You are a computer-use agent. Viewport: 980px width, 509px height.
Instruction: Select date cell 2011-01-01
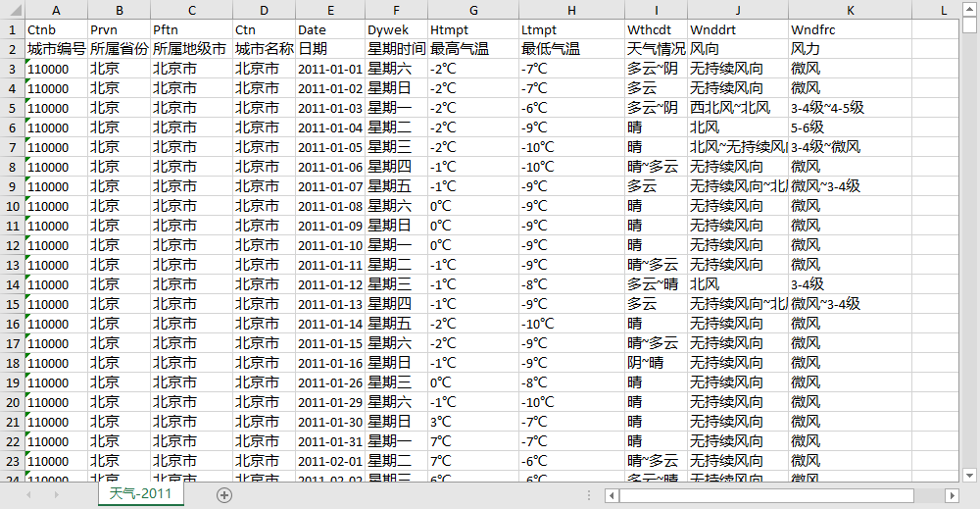point(330,69)
